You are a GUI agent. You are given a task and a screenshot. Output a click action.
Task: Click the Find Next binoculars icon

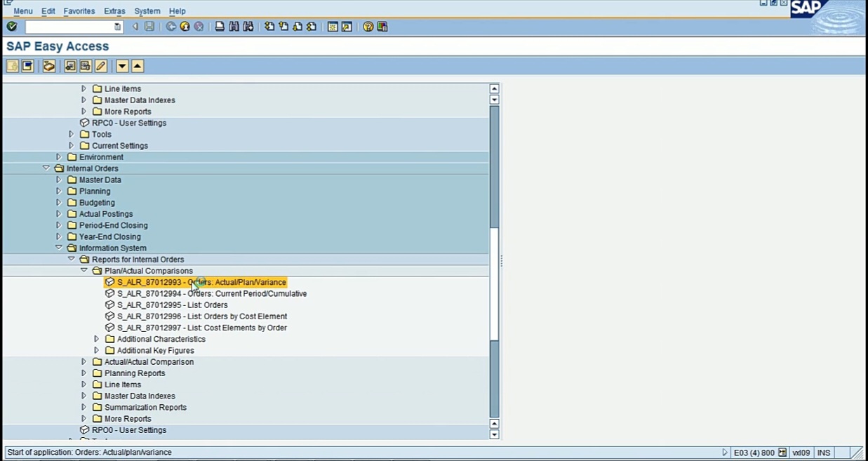coord(248,27)
